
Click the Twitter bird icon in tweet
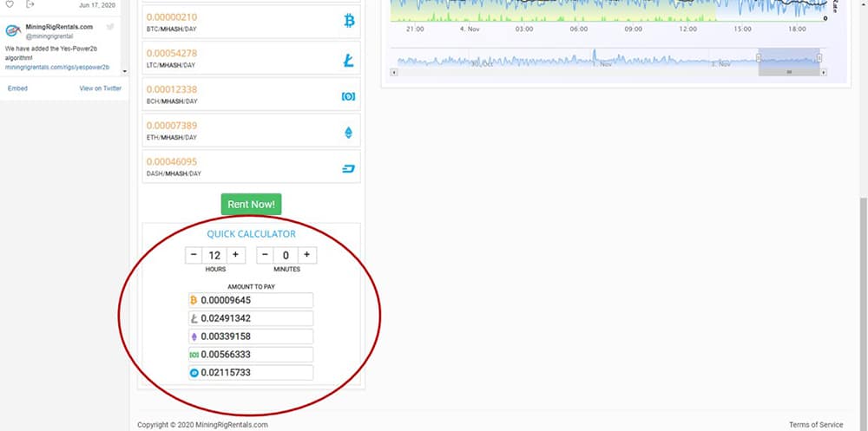pyautogui.click(x=110, y=28)
